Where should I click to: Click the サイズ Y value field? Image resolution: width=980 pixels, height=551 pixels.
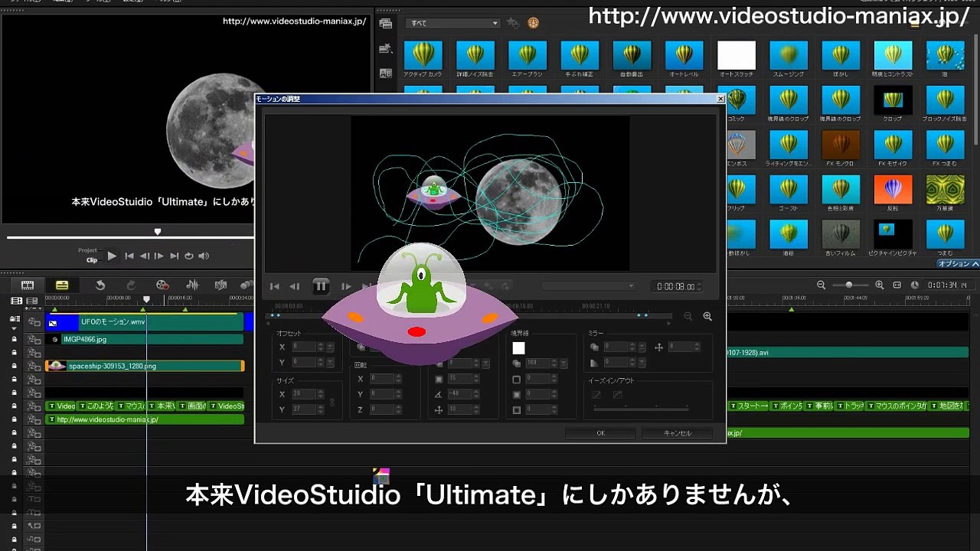tap(305, 409)
